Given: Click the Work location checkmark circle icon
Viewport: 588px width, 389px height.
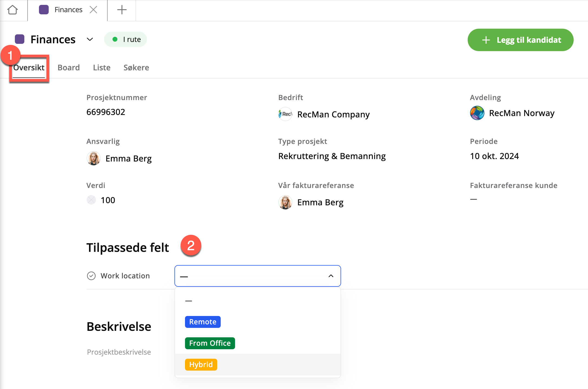Looking at the screenshot, I should click(x=91, y=276).
